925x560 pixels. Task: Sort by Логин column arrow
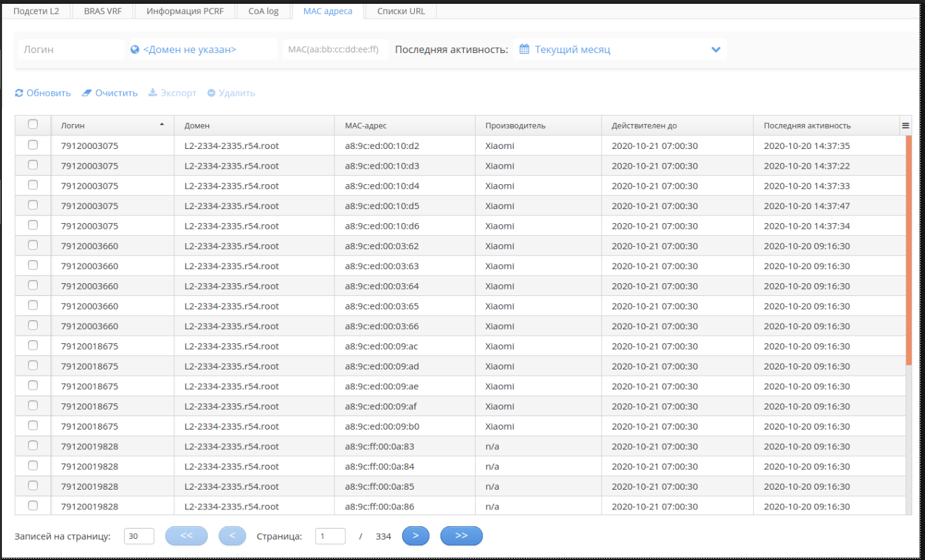pos(162,125)
